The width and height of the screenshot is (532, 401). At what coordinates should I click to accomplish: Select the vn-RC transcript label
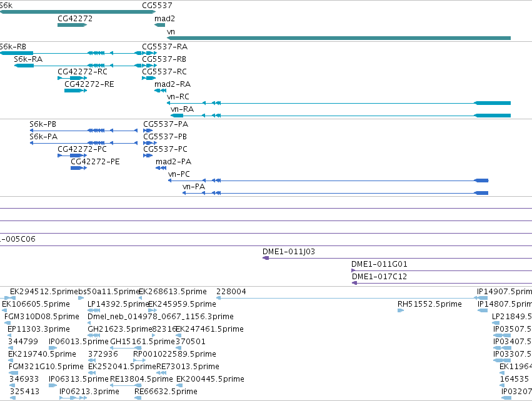click(178, 97)
